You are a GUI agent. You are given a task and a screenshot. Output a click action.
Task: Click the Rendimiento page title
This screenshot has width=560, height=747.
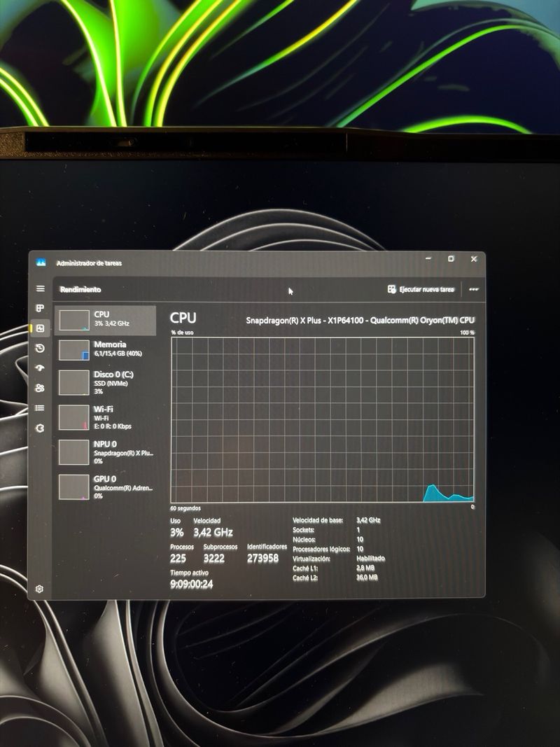80,289
